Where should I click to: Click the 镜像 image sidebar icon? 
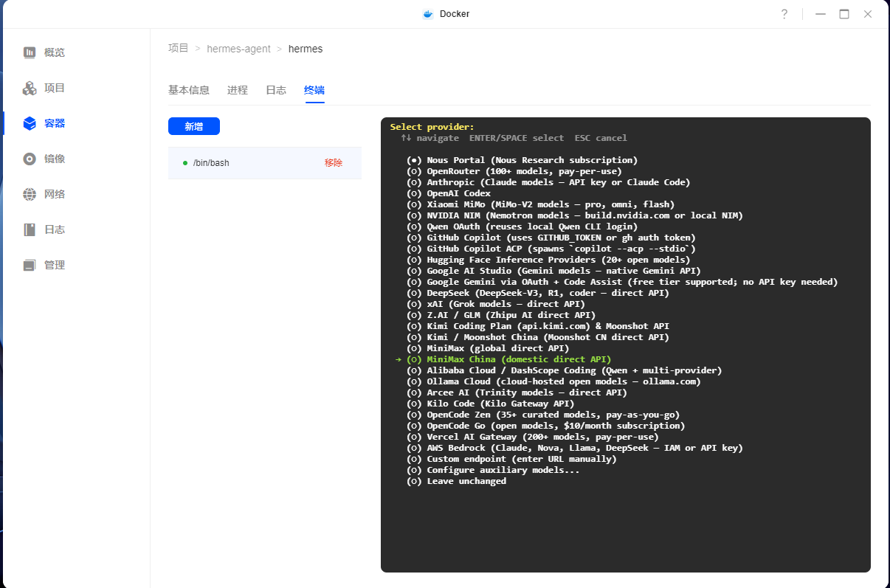tap(30, 159)
